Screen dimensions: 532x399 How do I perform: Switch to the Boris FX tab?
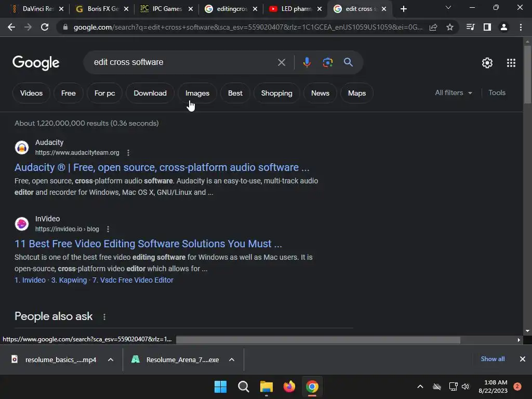click(x=101, y=9)
